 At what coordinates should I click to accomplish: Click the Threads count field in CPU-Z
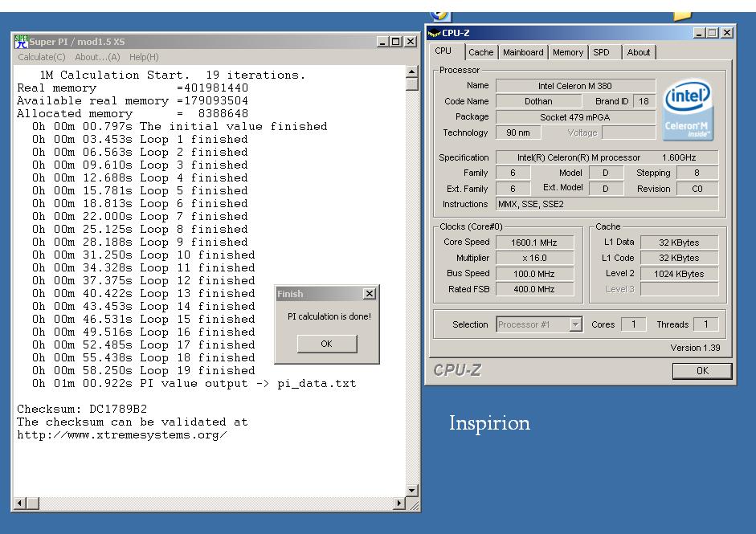click(x=706, y=324)
